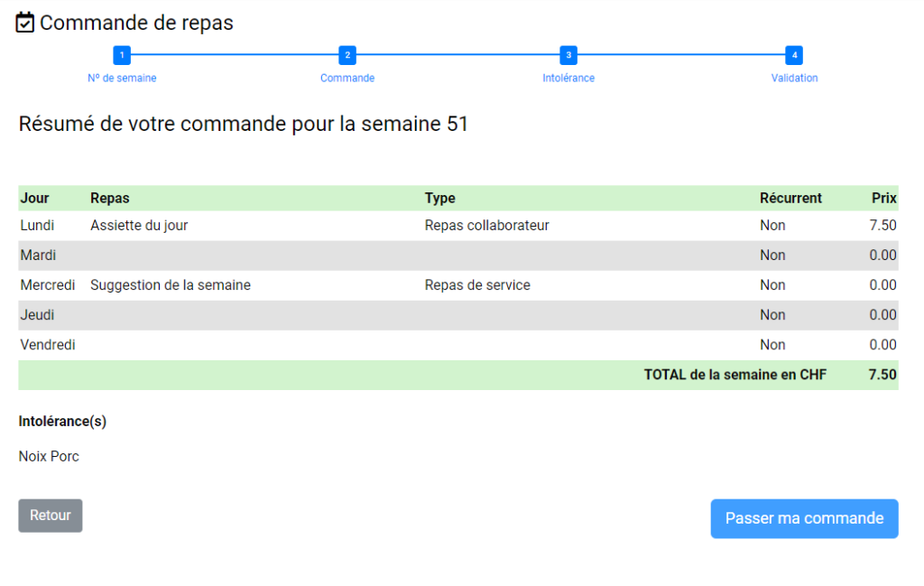Go to step 1 numbered square
This screenshot has width=924, height=586.
pyautogui.click(x=122, y=55)
